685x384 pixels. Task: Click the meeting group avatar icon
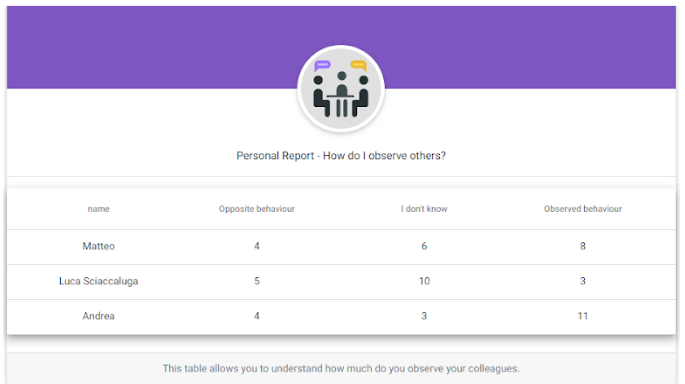click(341, 89)
